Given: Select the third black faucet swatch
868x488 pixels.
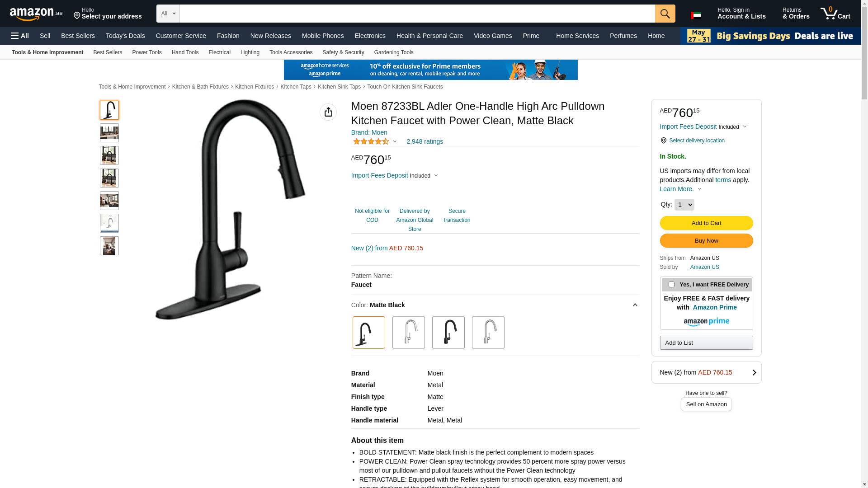Looking at the screenshot, I should tap(448, 333).
